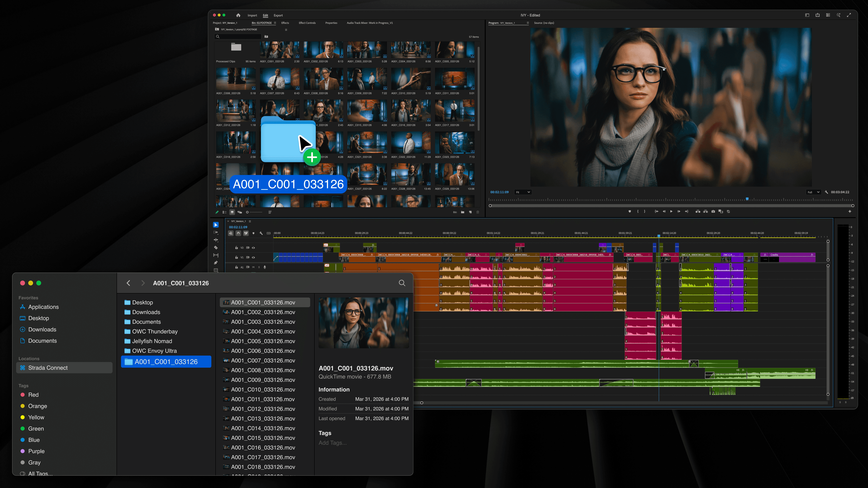This screenshot has height=488, width=868.
Task: Select the Pen tool in timeline toolbar
Action: pos(216,263)
